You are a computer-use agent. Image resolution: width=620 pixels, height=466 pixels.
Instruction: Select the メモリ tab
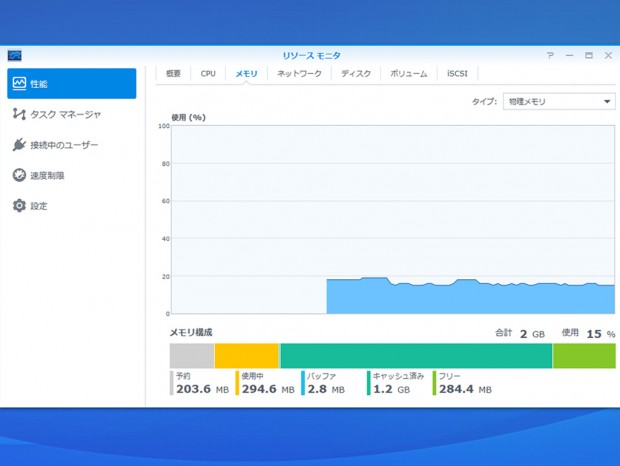click(x=246, y=74)
